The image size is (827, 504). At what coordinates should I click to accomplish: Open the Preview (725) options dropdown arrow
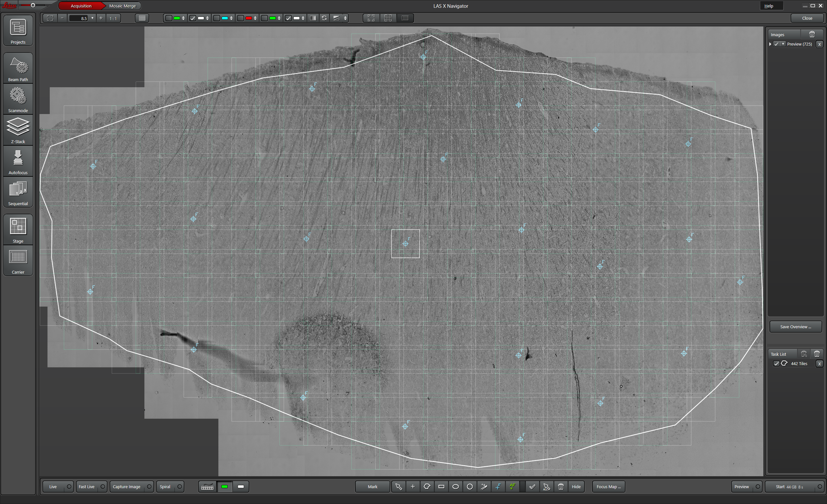pos(783,44)
